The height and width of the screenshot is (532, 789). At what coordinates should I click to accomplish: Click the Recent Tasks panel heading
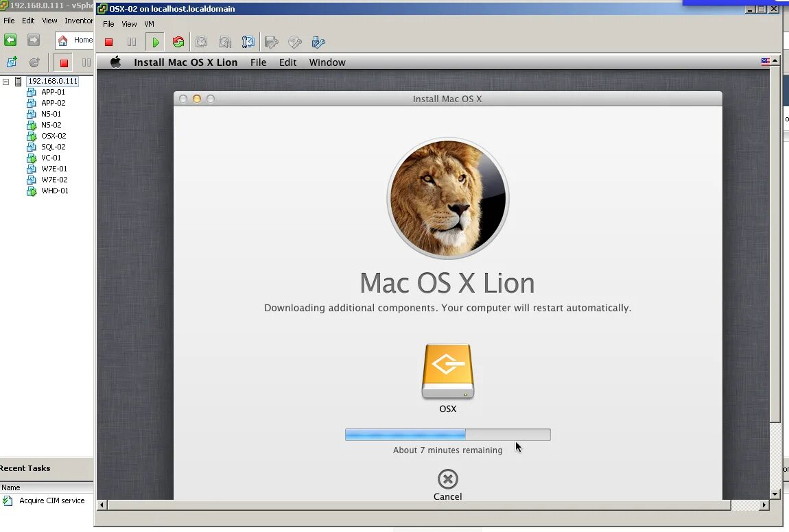click(25, 468)
